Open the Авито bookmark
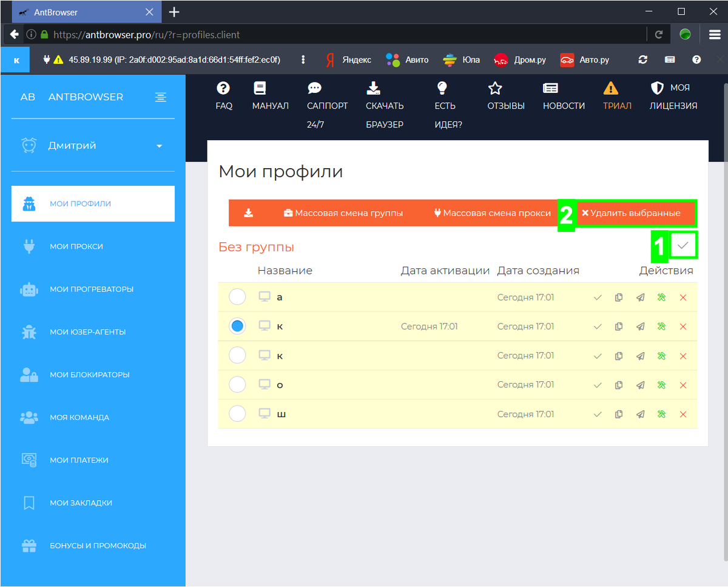The image size is (728, 587). (407, 59)
